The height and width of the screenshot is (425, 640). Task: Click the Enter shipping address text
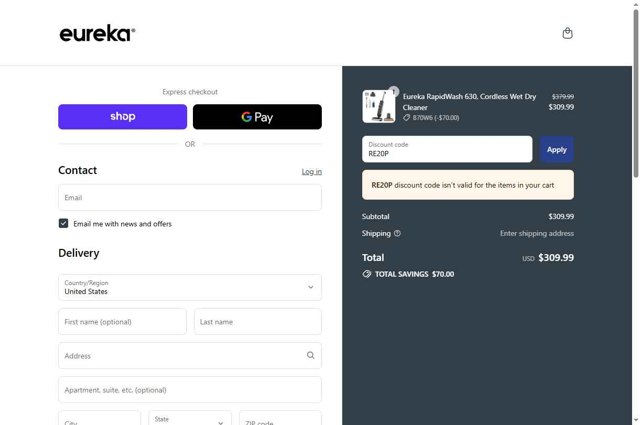[x=537, y=233]
